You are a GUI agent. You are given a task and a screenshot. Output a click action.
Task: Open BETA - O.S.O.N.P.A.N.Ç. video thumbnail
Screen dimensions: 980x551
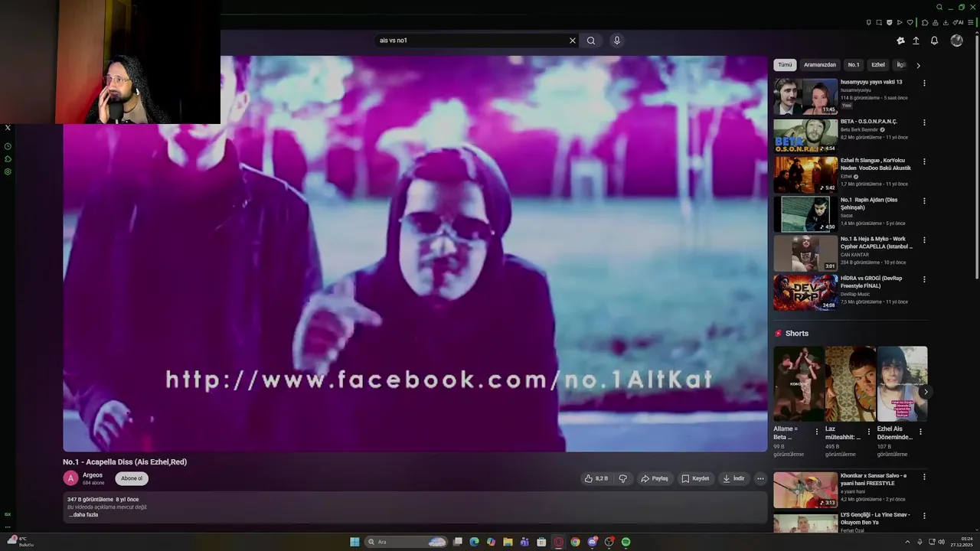click(x=805, y=135)
